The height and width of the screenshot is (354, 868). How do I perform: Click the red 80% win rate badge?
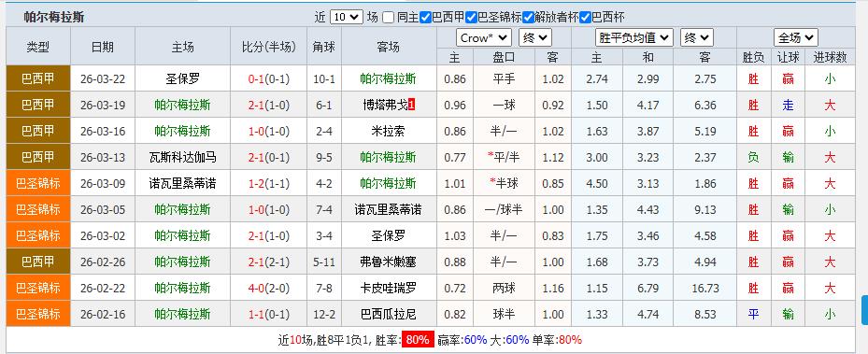[x=418, y=340]
